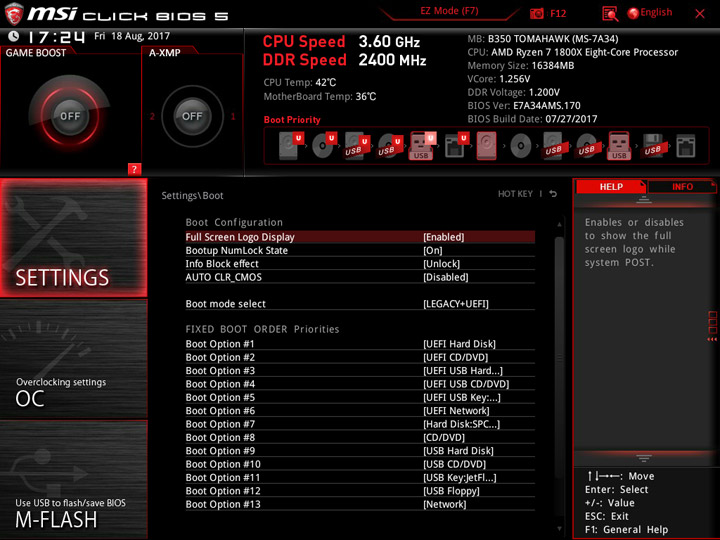Click the F12 screenshot label

[x=558, y=14]
